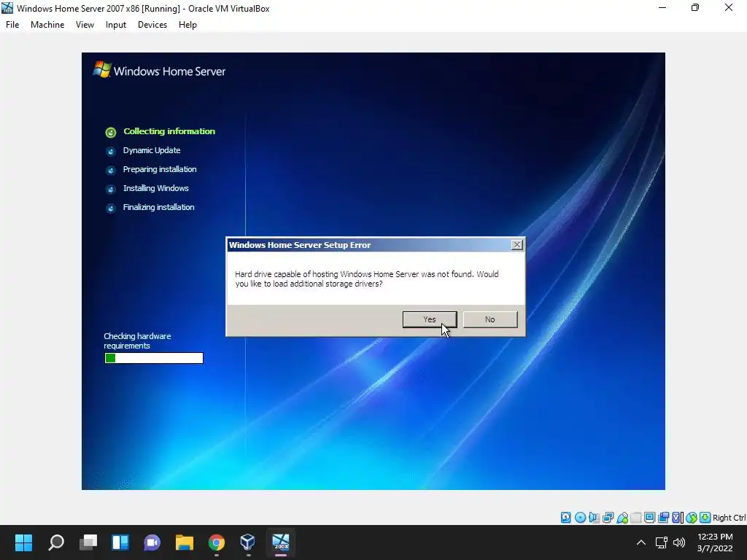Open the Input menu
Viewport: 747px width, 560px height.
click(x=116, y=25)
